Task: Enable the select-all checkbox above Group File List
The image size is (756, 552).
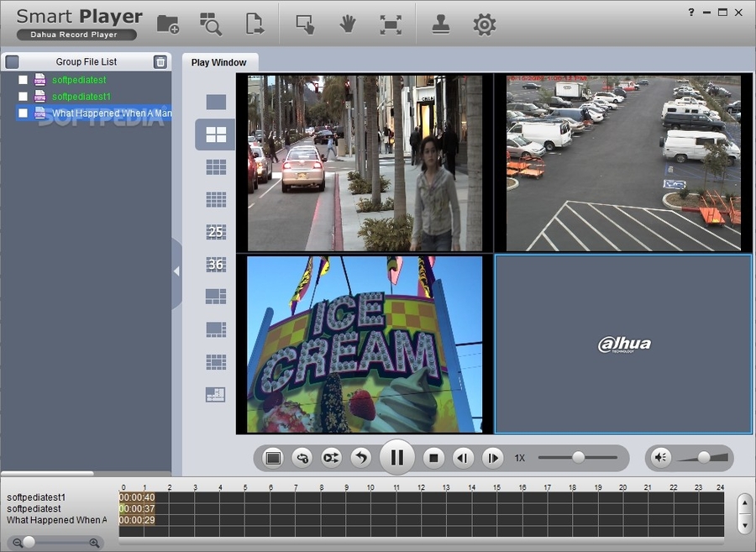Action: tap(12, 60)
